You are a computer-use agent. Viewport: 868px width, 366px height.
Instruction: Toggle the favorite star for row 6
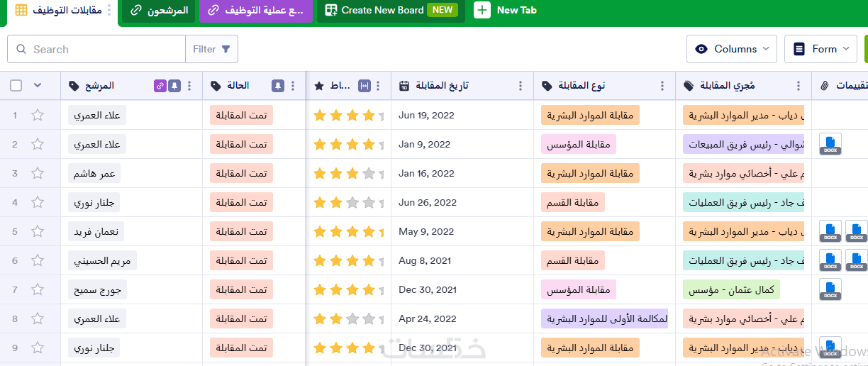tap(38, 260)
